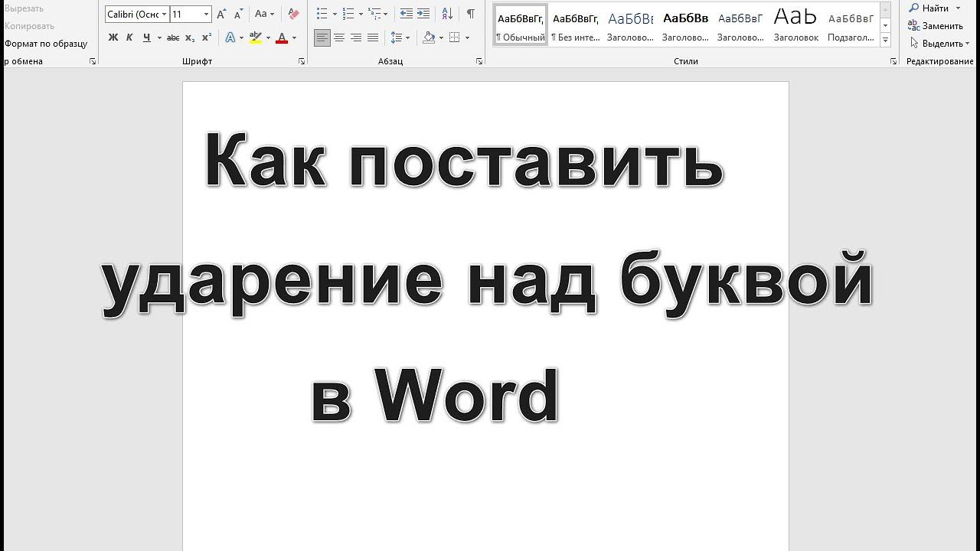Click Формат по образцу

[46, 44]
